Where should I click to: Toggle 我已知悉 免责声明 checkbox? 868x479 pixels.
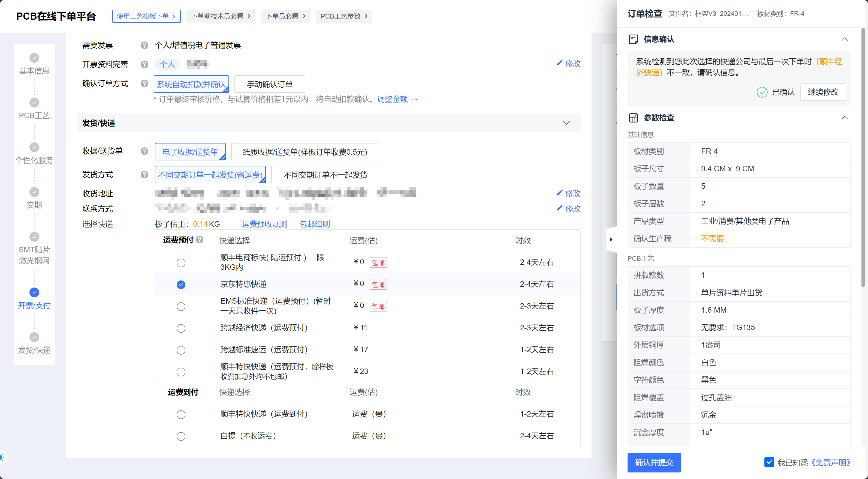pos(769,462)
